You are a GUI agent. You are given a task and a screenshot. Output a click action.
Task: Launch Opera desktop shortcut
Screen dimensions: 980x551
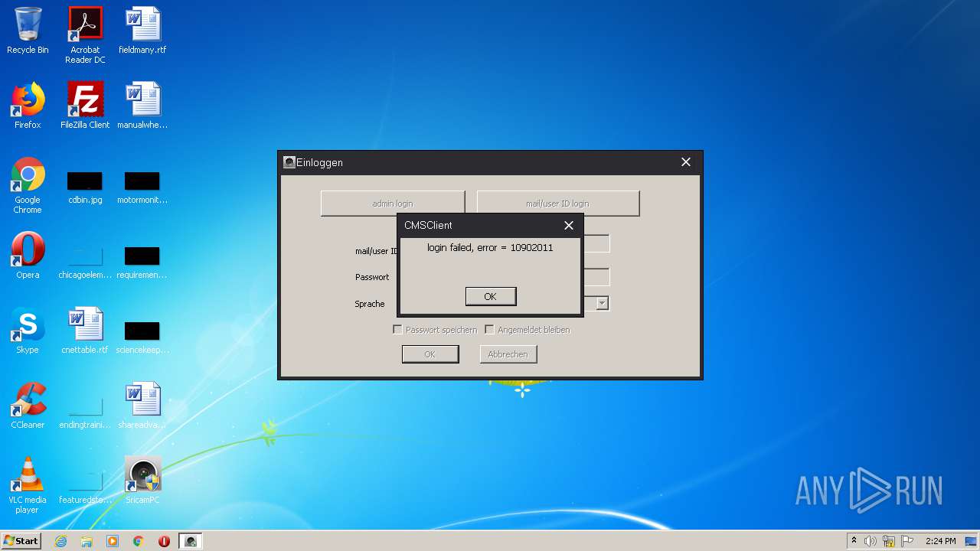tap(28, 256)
